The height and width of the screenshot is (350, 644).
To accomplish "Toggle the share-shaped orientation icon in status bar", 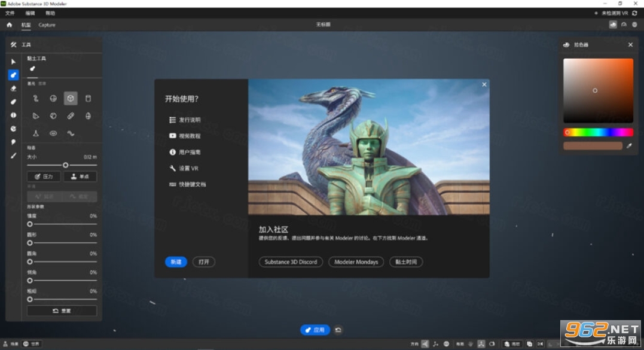I will (x=425, y=344).
